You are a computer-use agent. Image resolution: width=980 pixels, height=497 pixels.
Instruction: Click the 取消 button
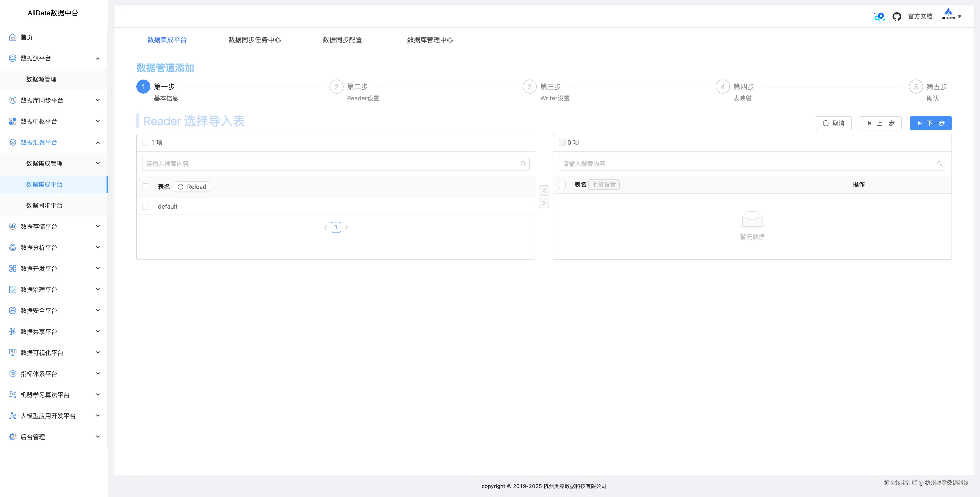pos(834,123)
